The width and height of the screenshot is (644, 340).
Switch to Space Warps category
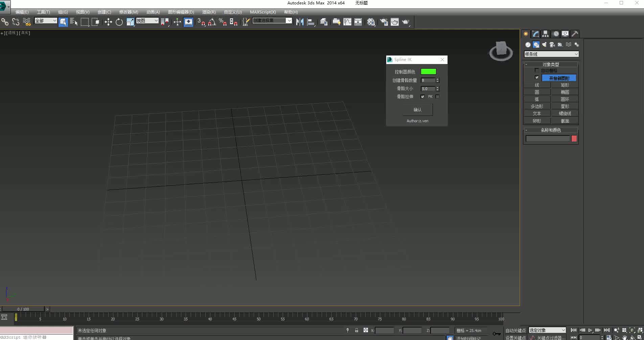click(x=569, y=45)
